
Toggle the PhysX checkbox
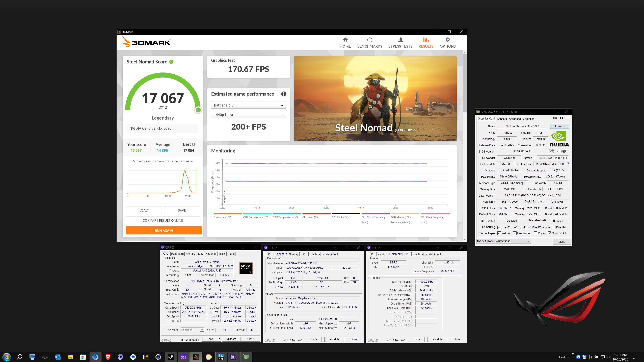point(535,233)
